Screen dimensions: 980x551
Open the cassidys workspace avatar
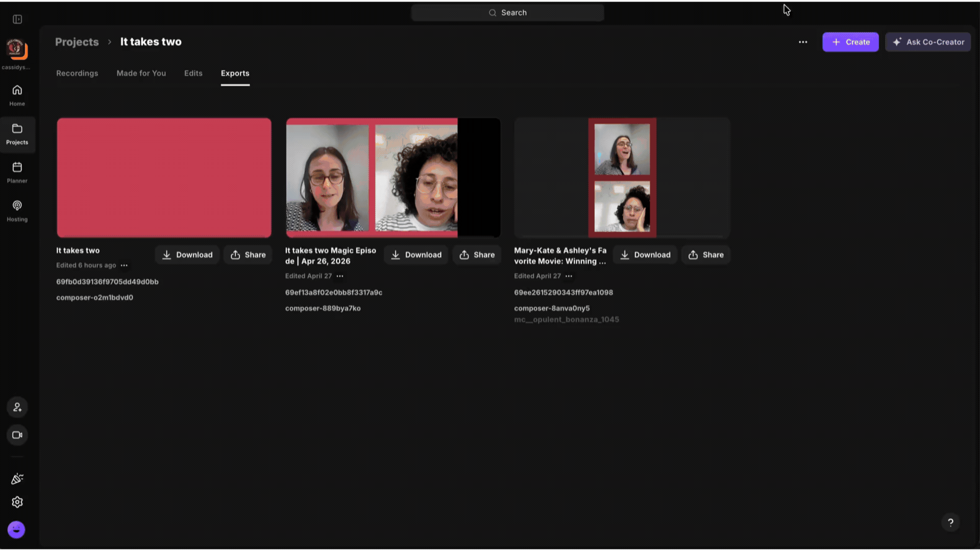(17, 49)
